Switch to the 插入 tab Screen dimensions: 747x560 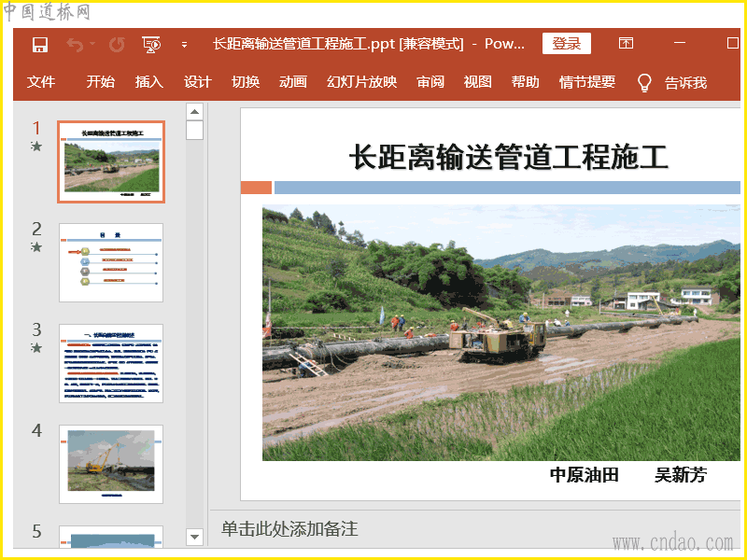coord(149,82)
